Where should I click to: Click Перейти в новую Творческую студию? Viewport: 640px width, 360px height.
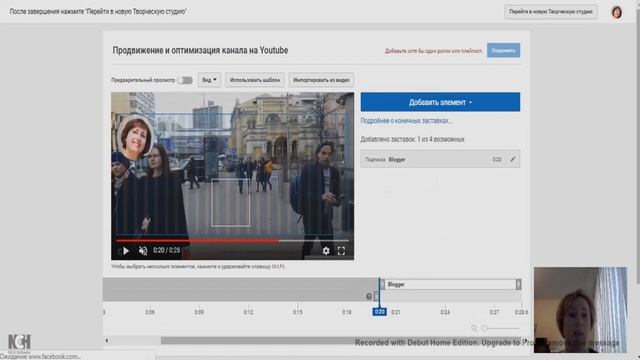click(x=551, y=12)
